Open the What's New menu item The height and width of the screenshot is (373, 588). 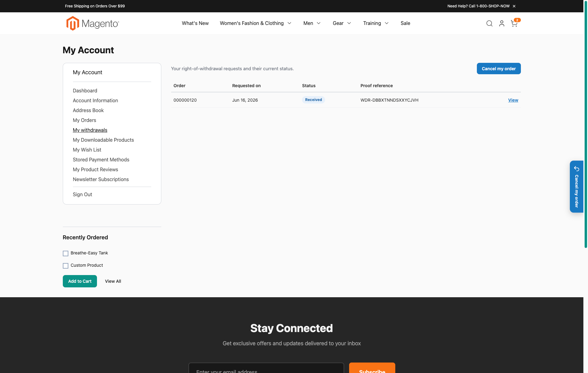tap(195, 23)
